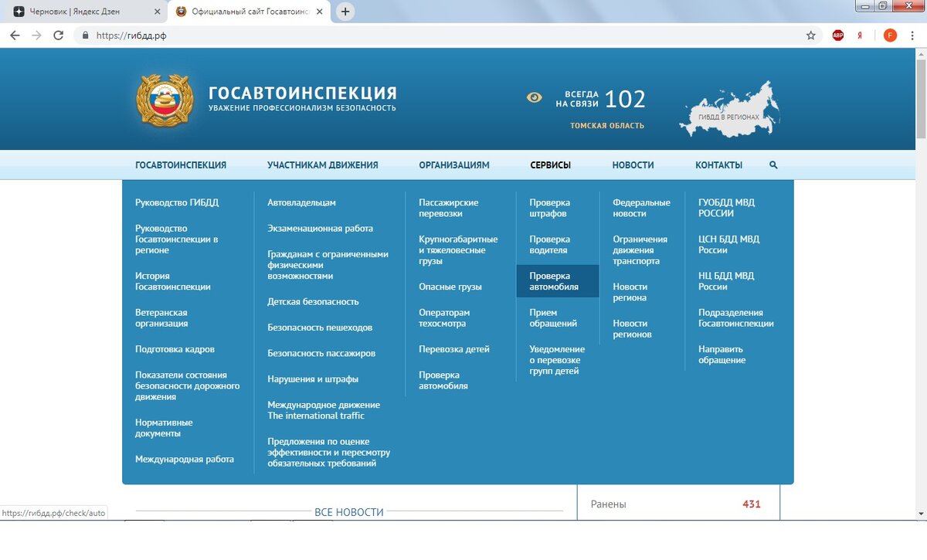Open Chrome three-dot menu
This screenshot has width=927, height=560.
pyautogui.click(x=913, y=36)
